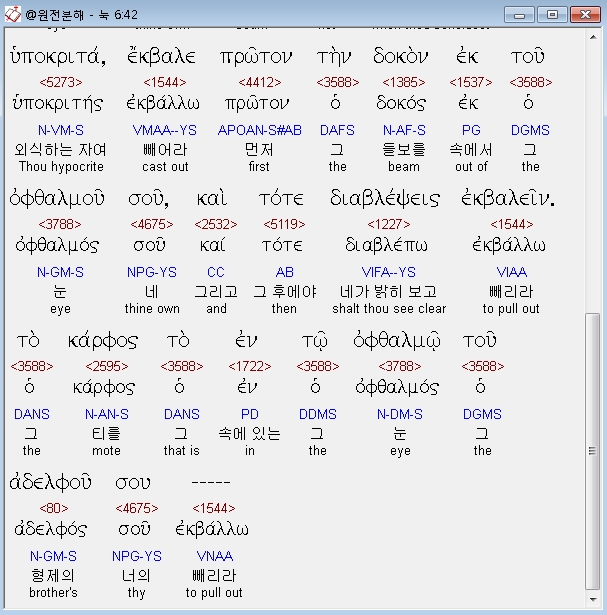Click the parsing code N-VM-S
This screenshot has height=615, width=607.
coord(61,130)
